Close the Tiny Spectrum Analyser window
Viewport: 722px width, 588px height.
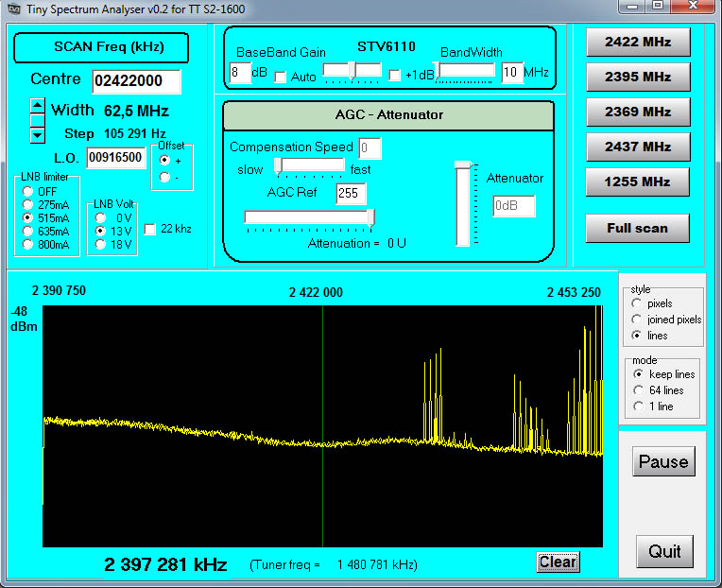click(694, 6)
